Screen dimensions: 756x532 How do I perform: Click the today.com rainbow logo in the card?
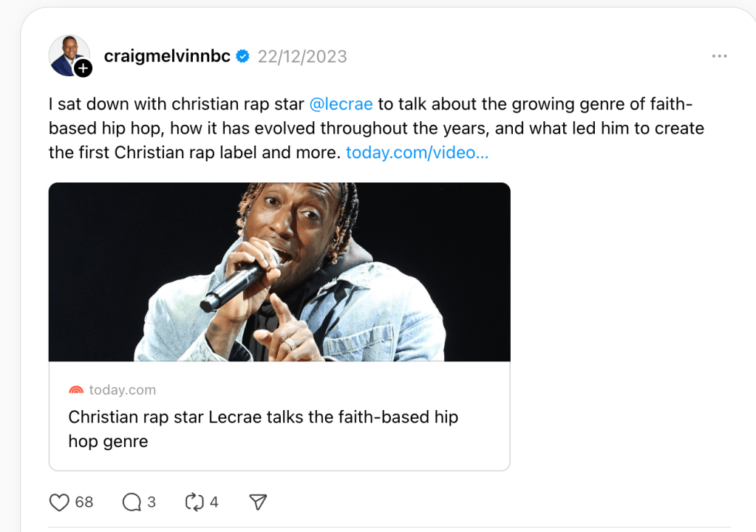76,390
